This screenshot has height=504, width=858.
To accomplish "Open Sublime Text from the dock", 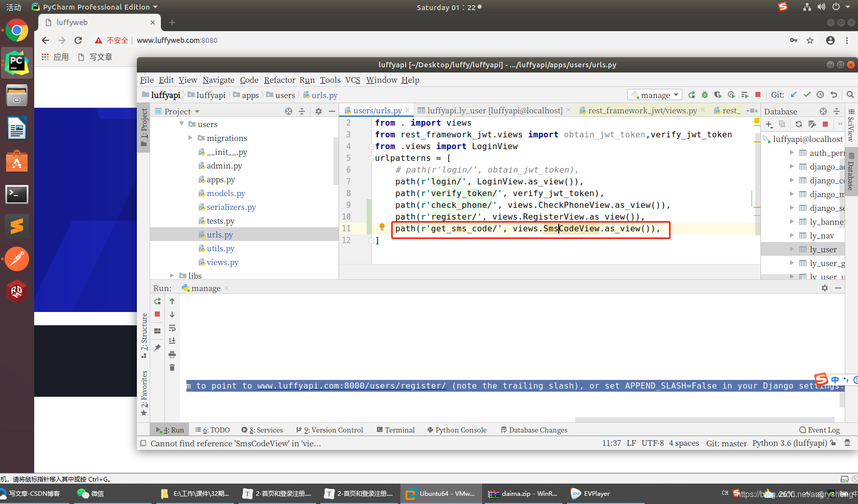I will point(17,226).
